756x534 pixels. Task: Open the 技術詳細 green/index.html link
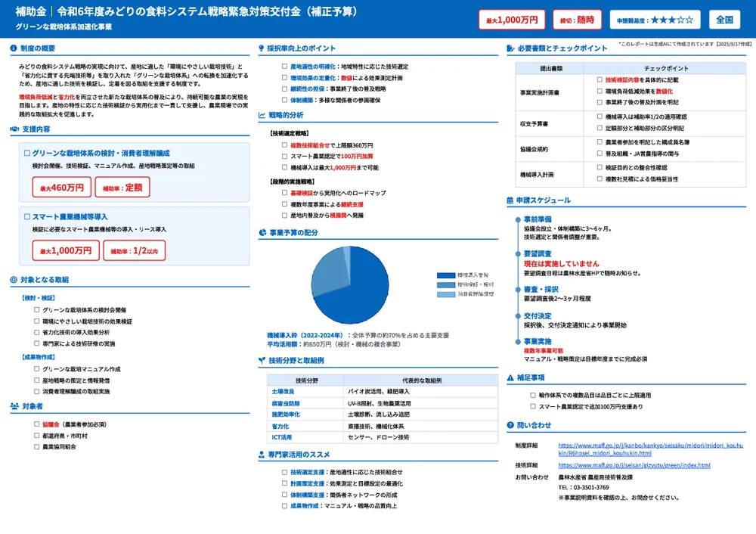click(x=634, y=465)
